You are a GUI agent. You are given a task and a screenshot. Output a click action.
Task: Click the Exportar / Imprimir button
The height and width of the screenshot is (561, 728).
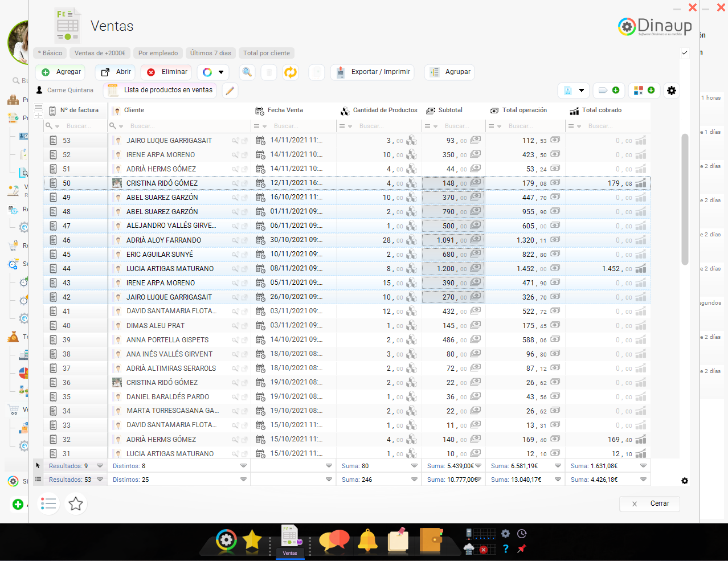pos(373,72)
